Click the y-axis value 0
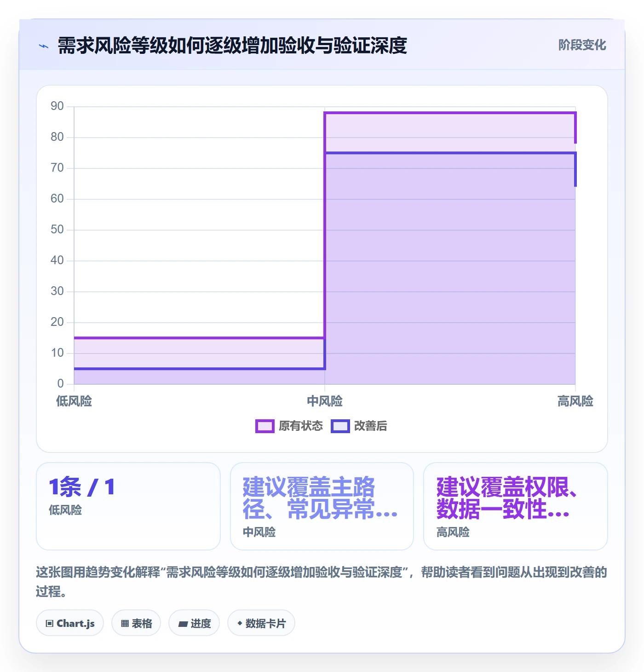 coord(61,384)
